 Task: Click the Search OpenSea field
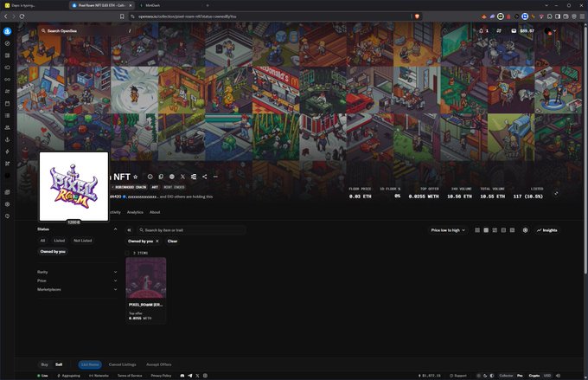click(86, 31)
